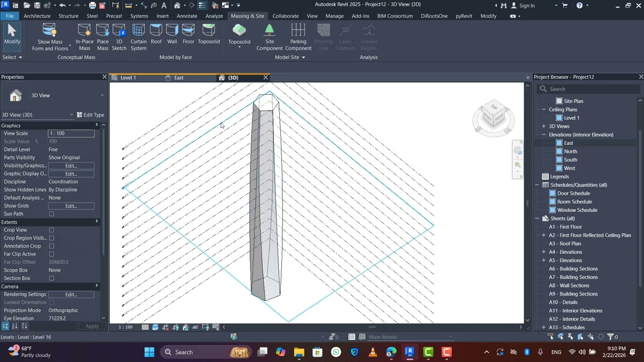Collapse the Schedules/Quantities node
Screen dimensions: 644x362
(x=537, y=185)
